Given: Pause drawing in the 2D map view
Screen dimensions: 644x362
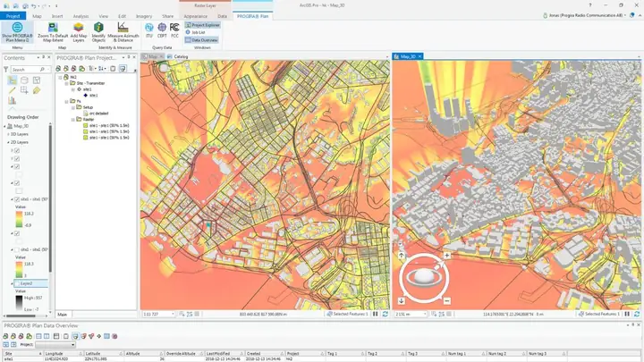Looking at the screenshot, I should tap(376, 314).
